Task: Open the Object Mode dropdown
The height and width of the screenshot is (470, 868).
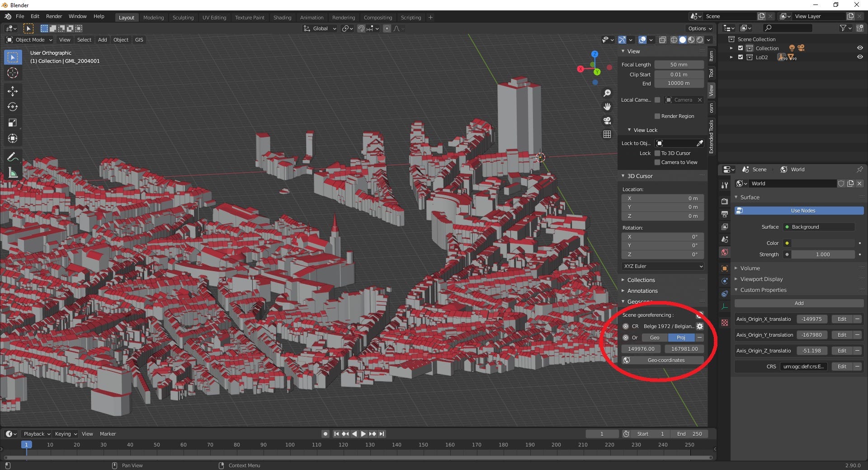Action: coord(28,40)
